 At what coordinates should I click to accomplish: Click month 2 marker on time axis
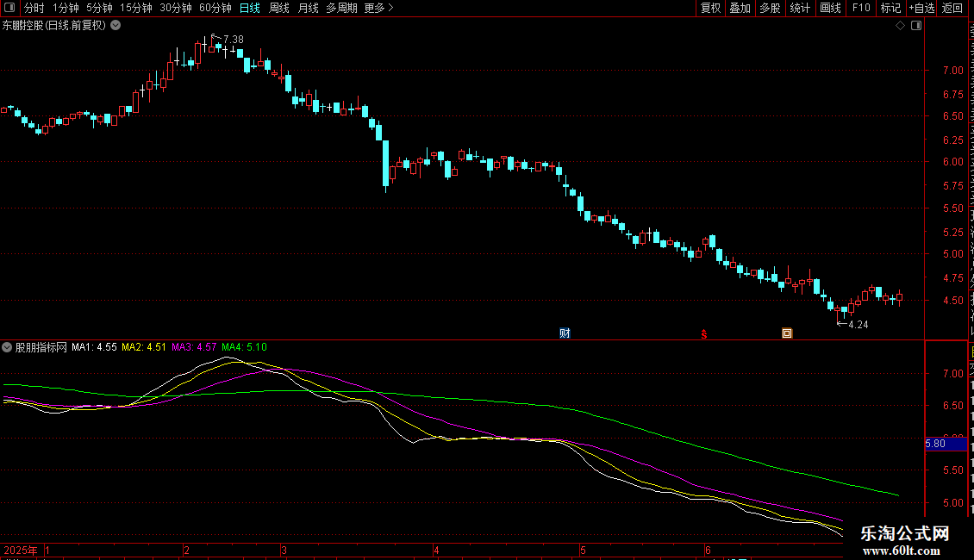[186, 550]
